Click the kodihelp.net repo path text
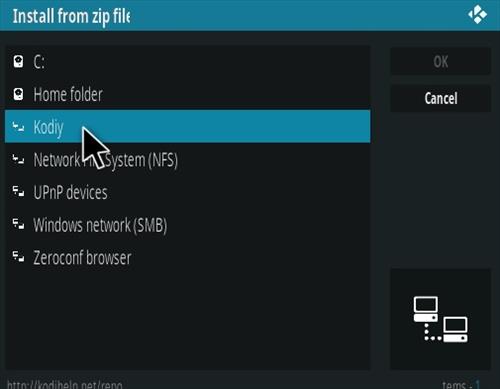This screenshot has width=500, height=389. coord(65,385)
